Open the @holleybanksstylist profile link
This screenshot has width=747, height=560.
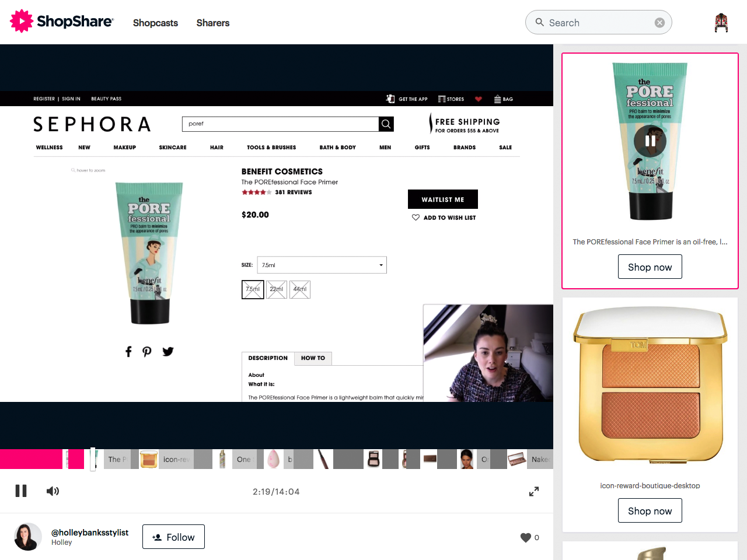coord(90,533)
